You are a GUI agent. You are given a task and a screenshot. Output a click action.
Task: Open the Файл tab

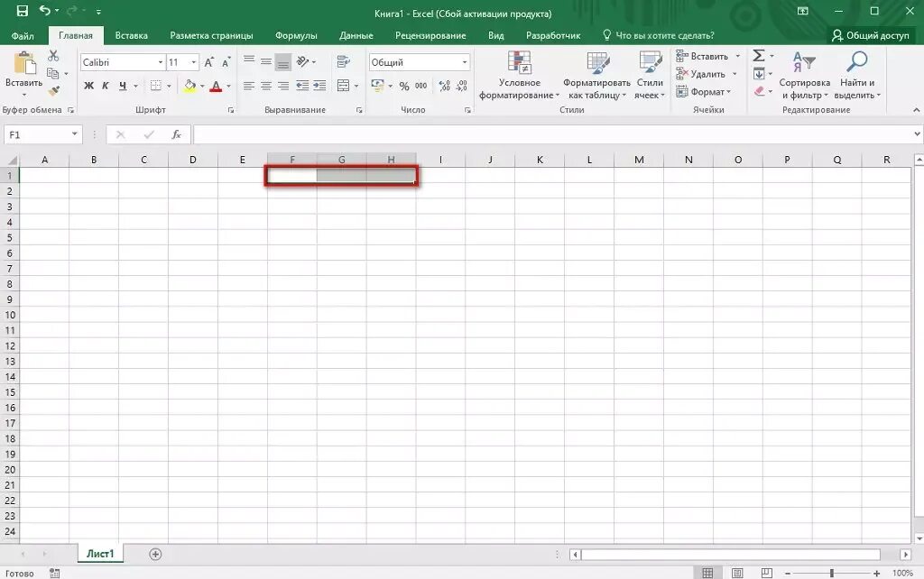[x=23, y=35]
